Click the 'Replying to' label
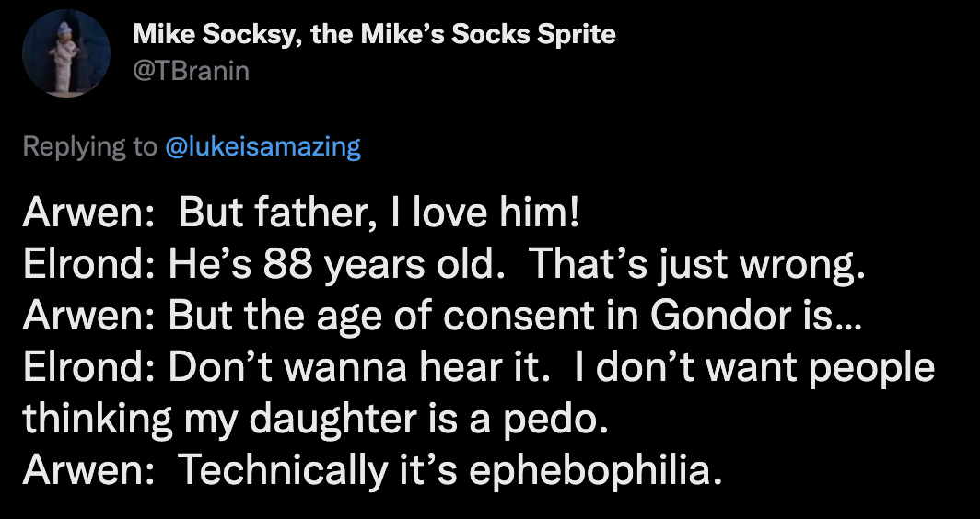Image resolution: width=980 pixels, height=519 pixels. (90, 147)
